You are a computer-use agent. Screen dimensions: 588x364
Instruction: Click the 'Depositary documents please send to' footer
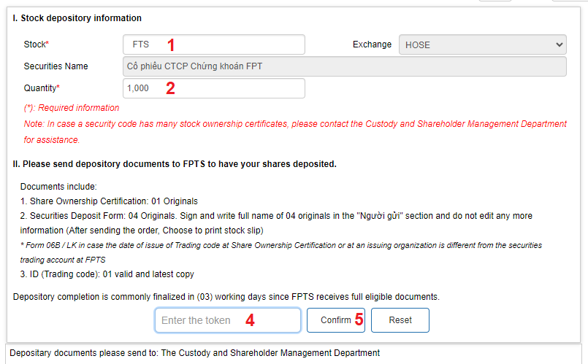click(x=194, y=353)
